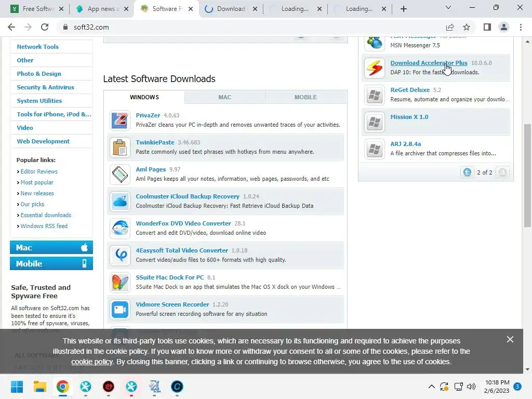This screenshot has width=532, height=399.
Task: Open the Most popular link
Action: coord(37,182)
